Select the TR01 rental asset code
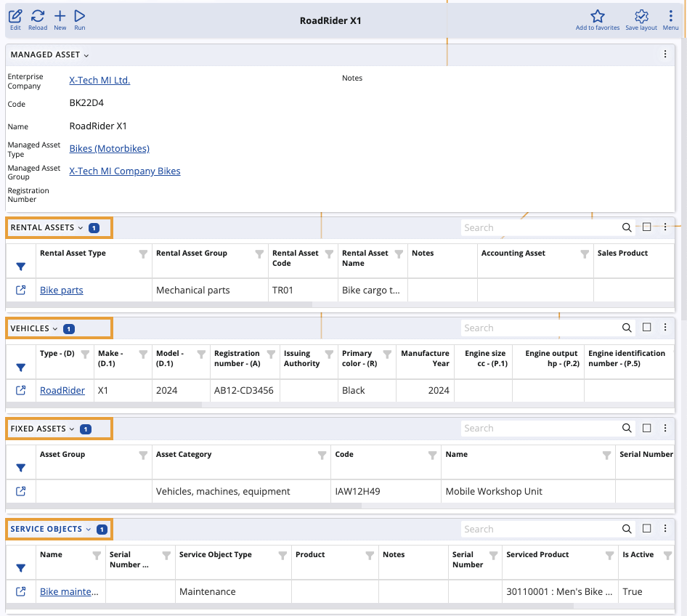 tap(303, 290)
